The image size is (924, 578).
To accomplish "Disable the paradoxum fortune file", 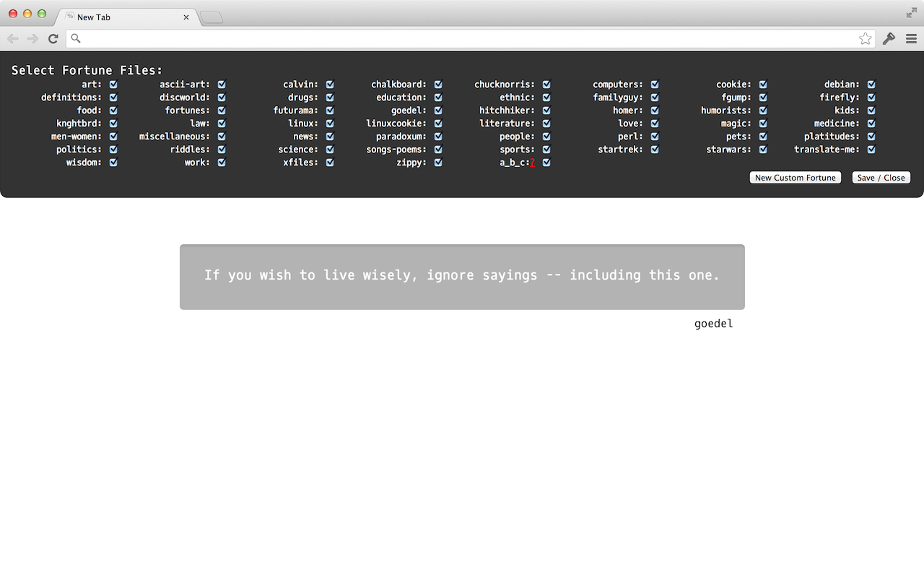I will tap(438, 137).
